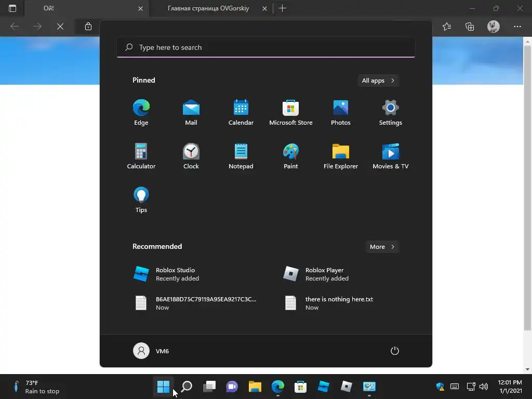Image resolution: width=532 pixels, height=399 pixels.
Task: Click Edge page vertical scrollbar
Action: [x=527, y=188]
